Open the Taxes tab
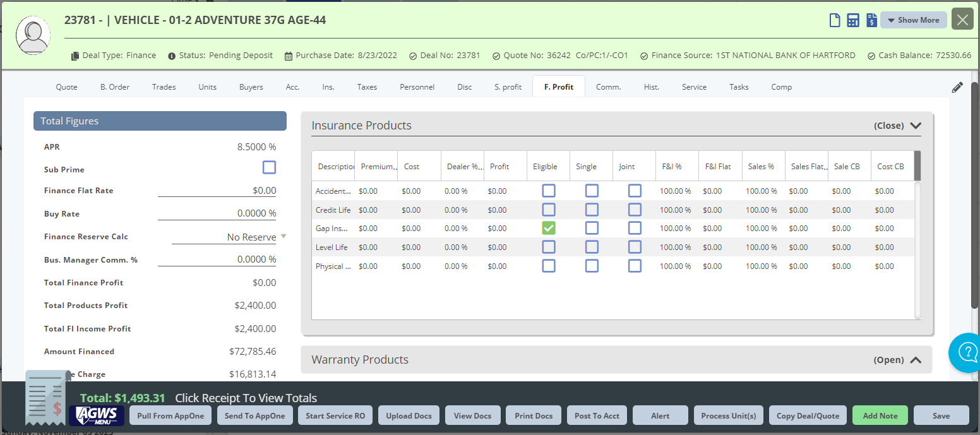 click(x=367, y=87)
